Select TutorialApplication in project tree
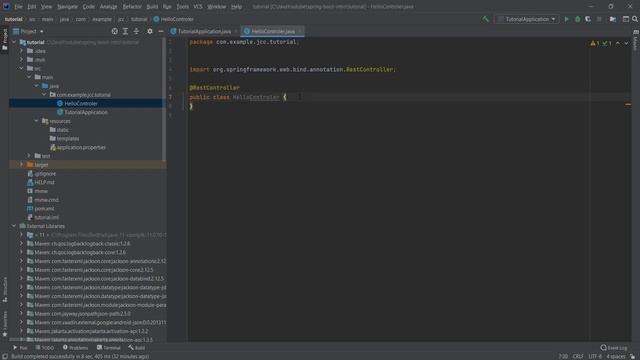 coord(86,112)
